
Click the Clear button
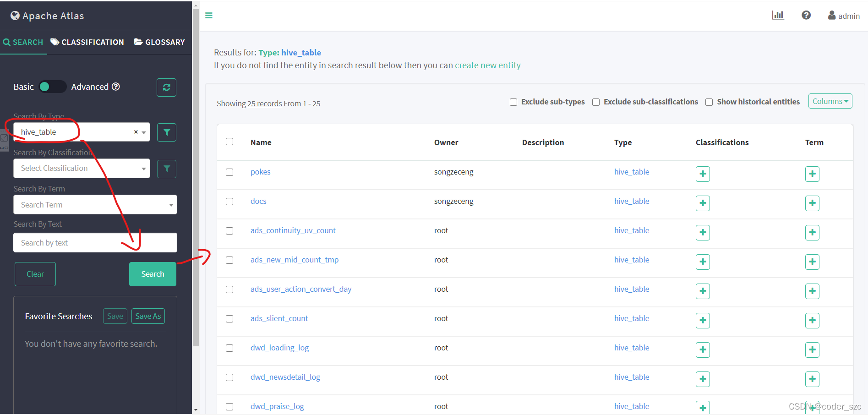tap(35, 274)
